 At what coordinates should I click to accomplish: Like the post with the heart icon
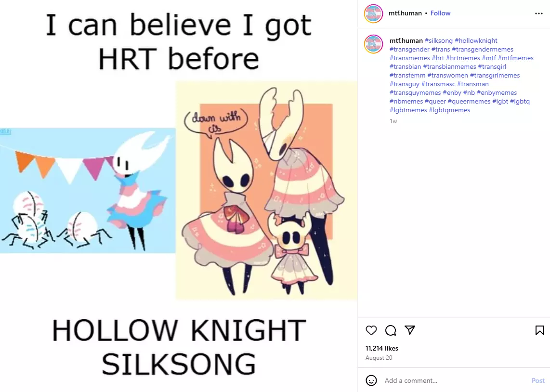371,330
